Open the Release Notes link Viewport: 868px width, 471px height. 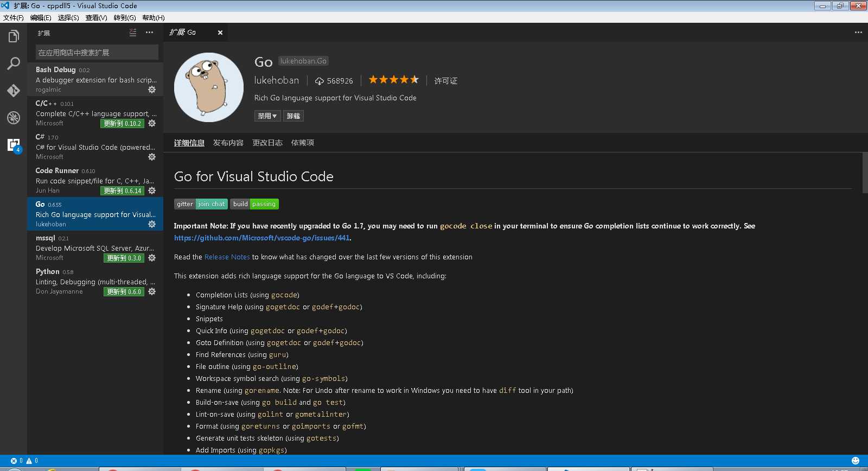(x=227, y=257)
